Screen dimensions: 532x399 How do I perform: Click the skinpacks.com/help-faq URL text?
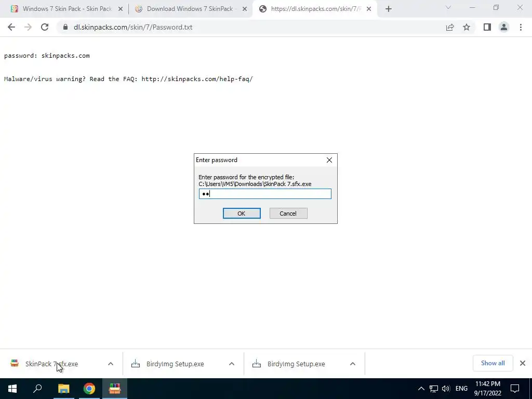tap(197, 79)
